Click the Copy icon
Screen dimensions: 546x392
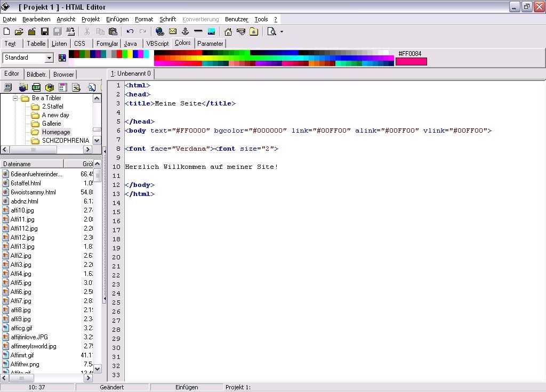tap(100, 31)
